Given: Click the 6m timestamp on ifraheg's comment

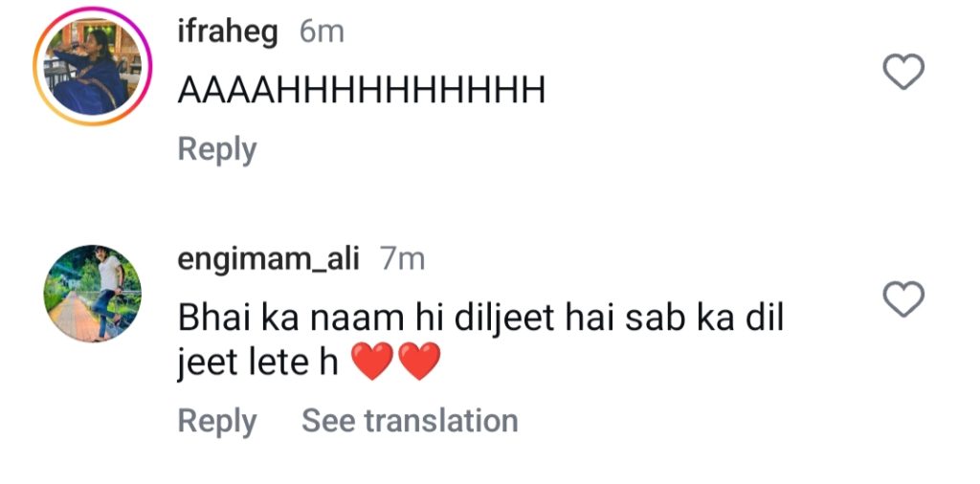Looking at the screenshot, I should 322,33.
